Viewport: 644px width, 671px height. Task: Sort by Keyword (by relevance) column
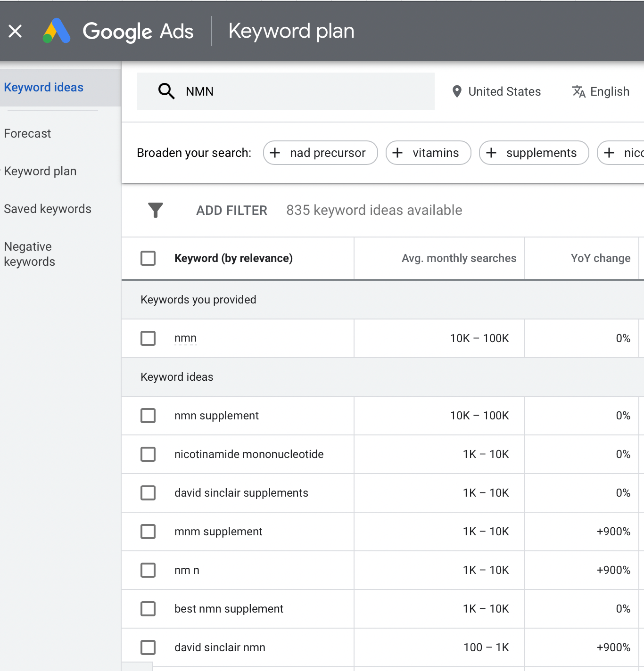click(233, 258)
